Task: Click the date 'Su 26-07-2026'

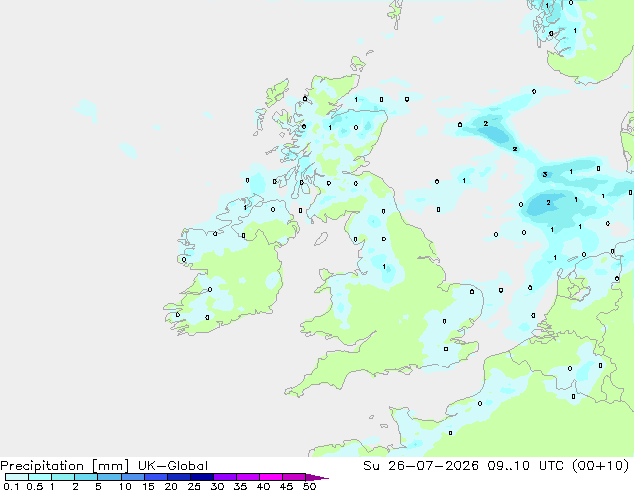Action: [421, 466]
